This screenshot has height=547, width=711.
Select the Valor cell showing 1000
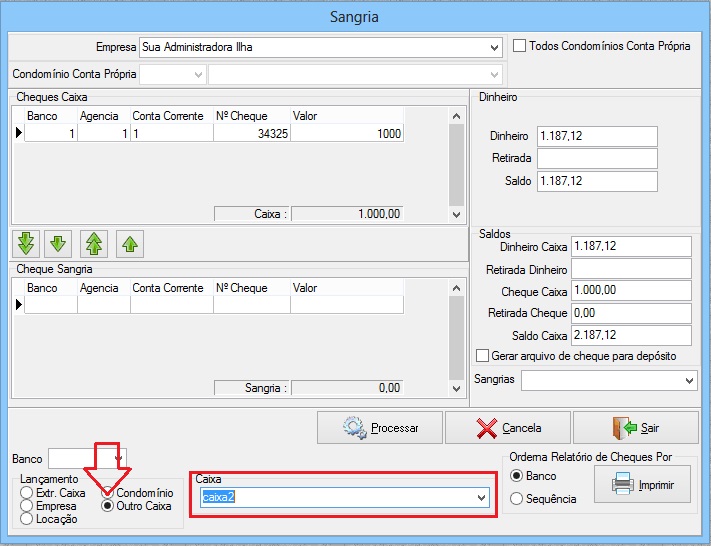[347, 133]
